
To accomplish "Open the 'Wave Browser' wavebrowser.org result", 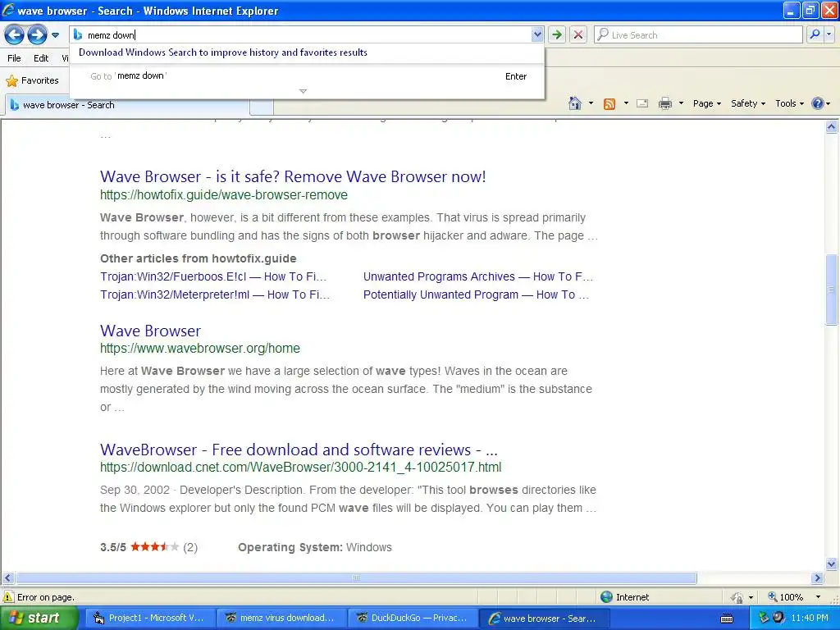I will click(x=150, y=331).
